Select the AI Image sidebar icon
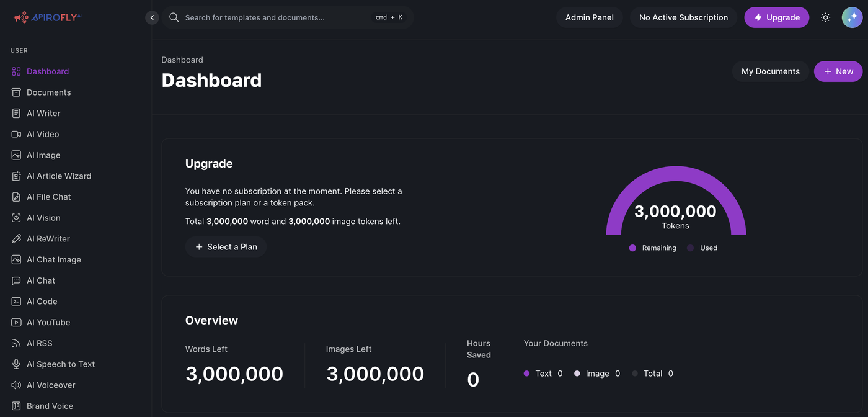The width and height of the screenshot is (868, 417). tap(16, 155)
